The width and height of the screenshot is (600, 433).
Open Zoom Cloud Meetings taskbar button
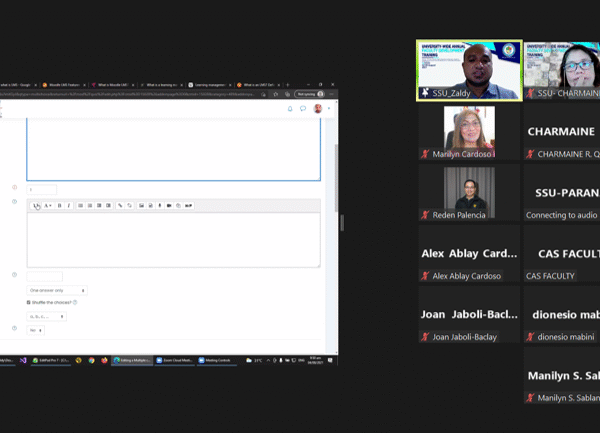point(175,360)
